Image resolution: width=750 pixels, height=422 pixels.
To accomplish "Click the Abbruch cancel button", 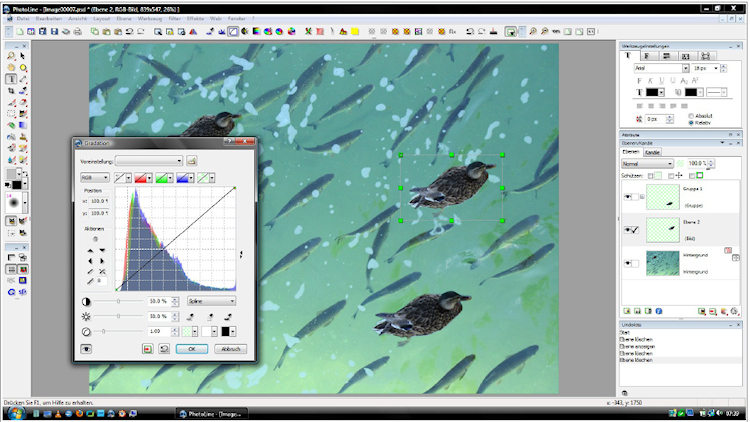I will 229,349.
